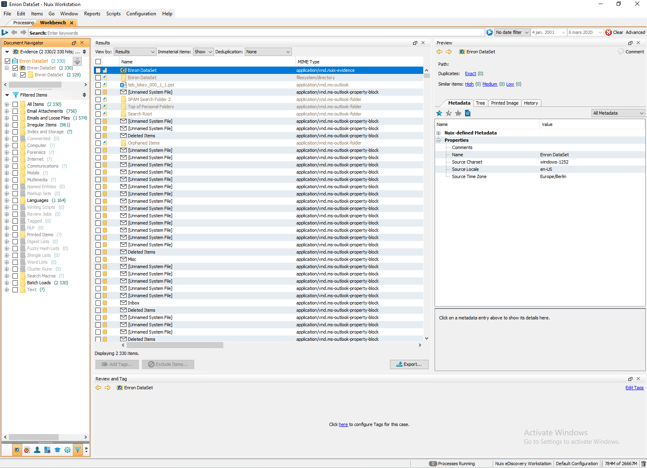The height and width of the screenshot is (468, 647).
Task: Expand the Nuix-defined Metadata node
Action: click(439, 133)
